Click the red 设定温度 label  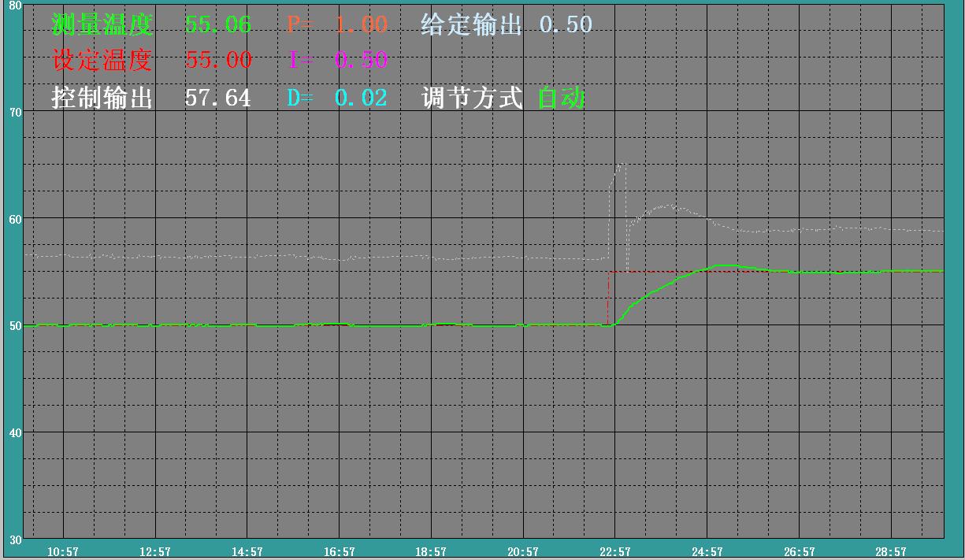[x=102, y=60]
